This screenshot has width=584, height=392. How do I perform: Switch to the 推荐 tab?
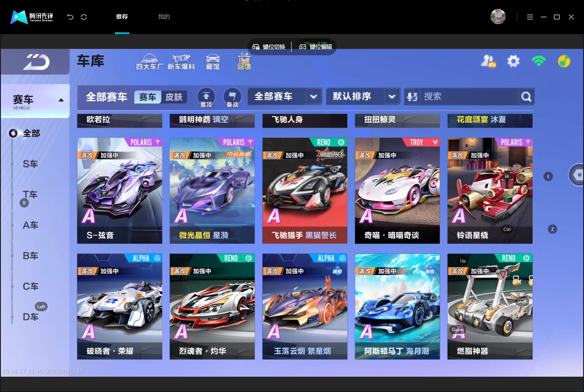coord(122,17)
